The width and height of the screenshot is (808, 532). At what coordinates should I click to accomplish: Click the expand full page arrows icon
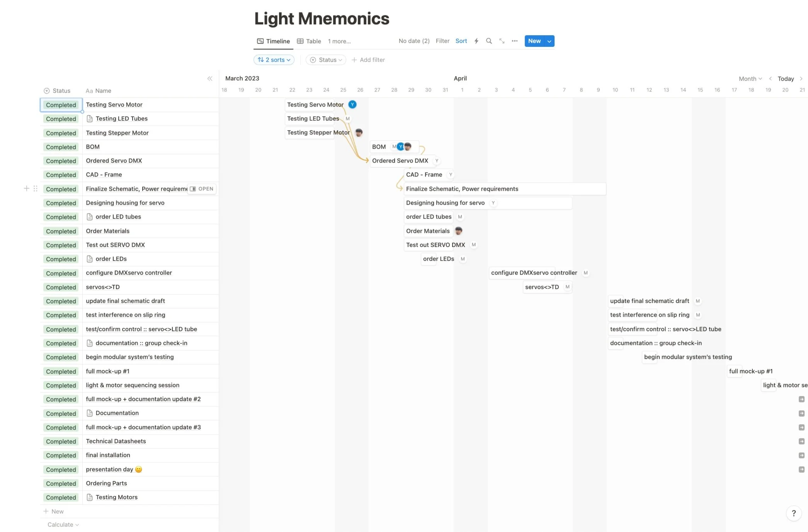(x=502, y=41)
